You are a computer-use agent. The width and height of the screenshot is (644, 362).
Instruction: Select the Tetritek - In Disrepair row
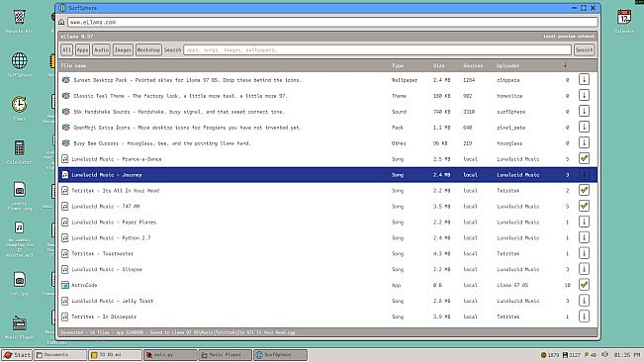click(327, 317)
